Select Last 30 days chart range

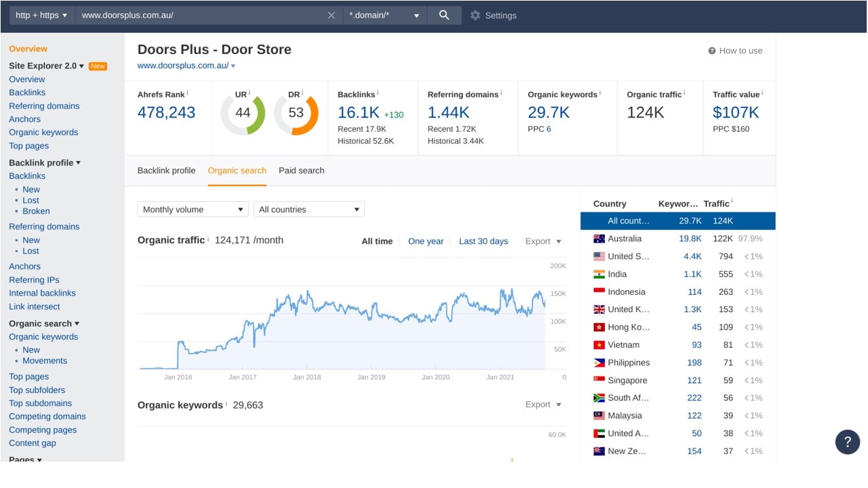tap(483, 241)
